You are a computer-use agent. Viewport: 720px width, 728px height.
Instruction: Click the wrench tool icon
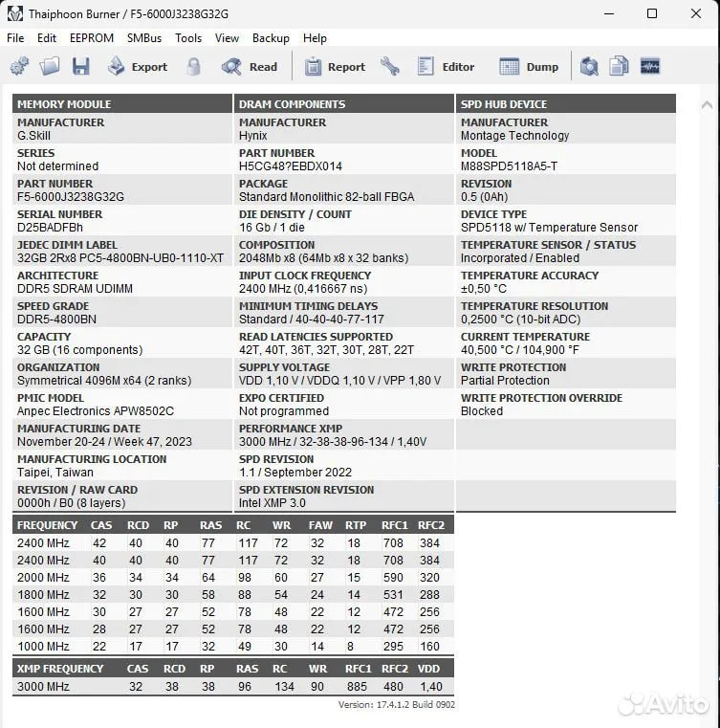[x=390, y=66]
